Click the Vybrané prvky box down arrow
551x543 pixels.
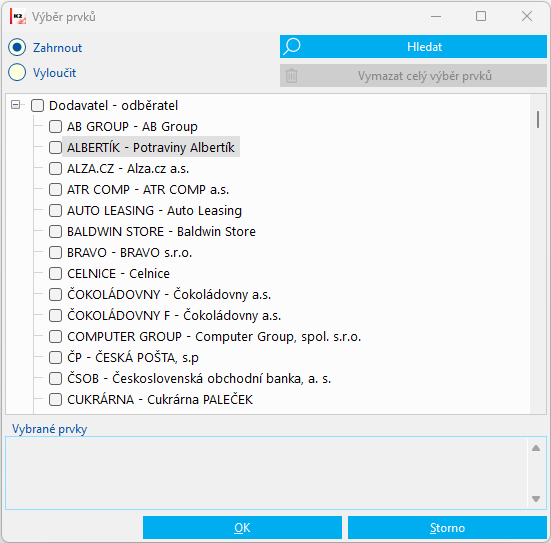(536, 499)
